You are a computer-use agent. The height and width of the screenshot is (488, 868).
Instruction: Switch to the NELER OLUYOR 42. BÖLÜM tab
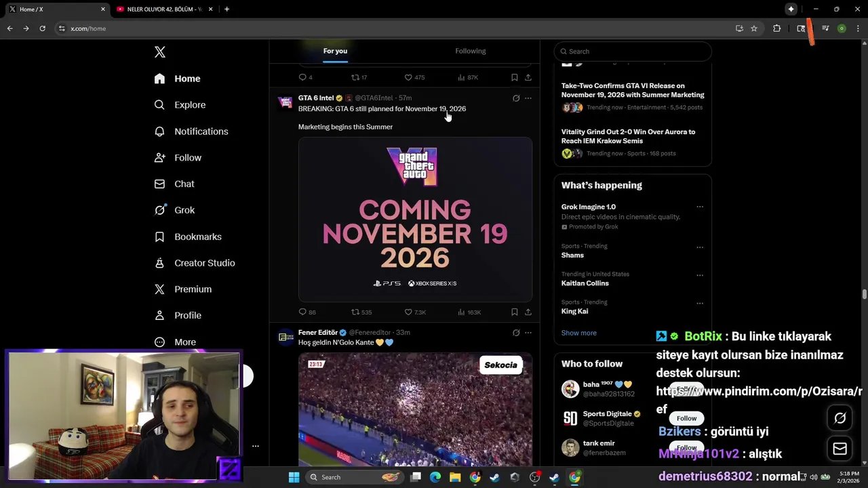pos(164,9)
